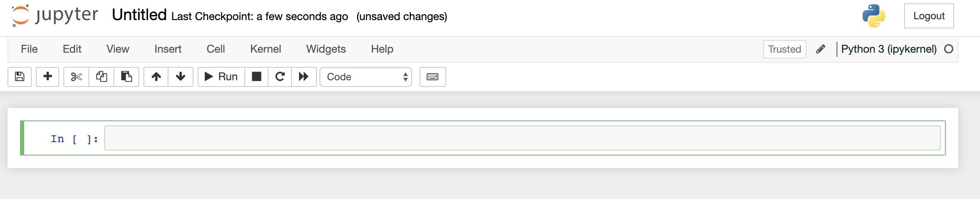Expand the Cell menu
This screenshot has width=980, height=199.
pos(216,49)
